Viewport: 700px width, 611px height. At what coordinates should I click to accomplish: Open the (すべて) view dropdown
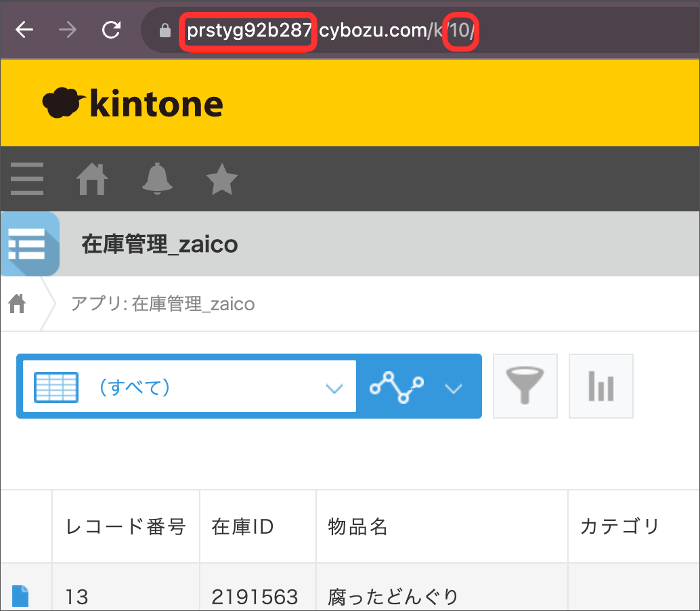pyautogui.click(x=190, y=386)
